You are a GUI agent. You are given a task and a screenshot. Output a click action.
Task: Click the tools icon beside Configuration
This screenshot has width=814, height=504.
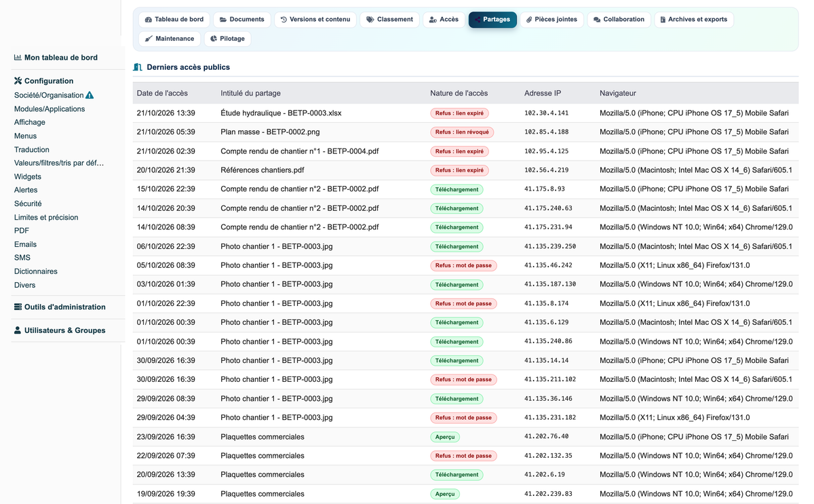tap(18, 81)
